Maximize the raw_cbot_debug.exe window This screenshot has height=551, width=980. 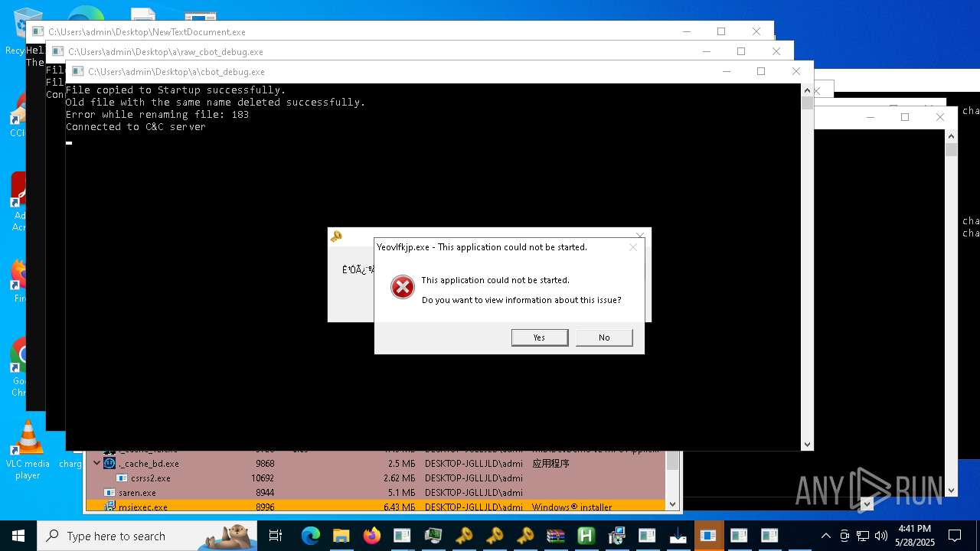[740, 51]
